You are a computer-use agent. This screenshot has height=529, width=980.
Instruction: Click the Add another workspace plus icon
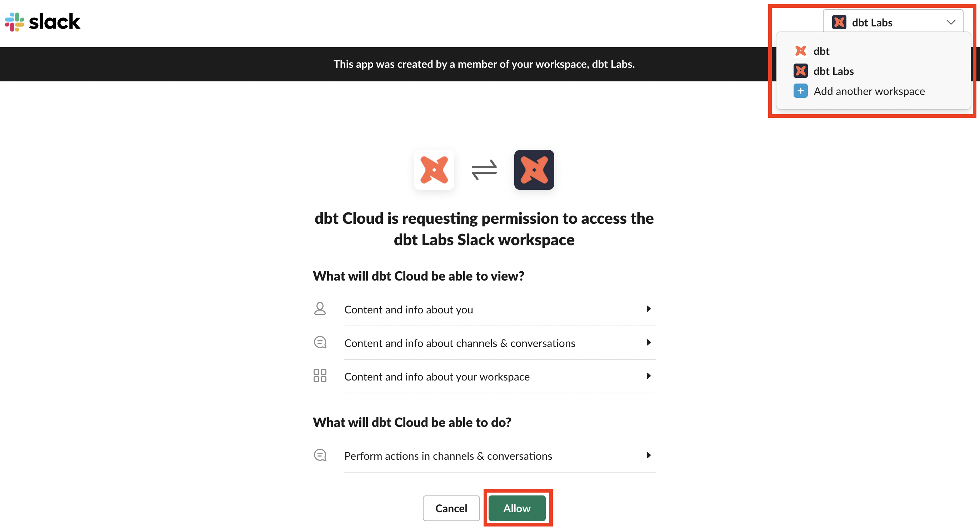800,91
